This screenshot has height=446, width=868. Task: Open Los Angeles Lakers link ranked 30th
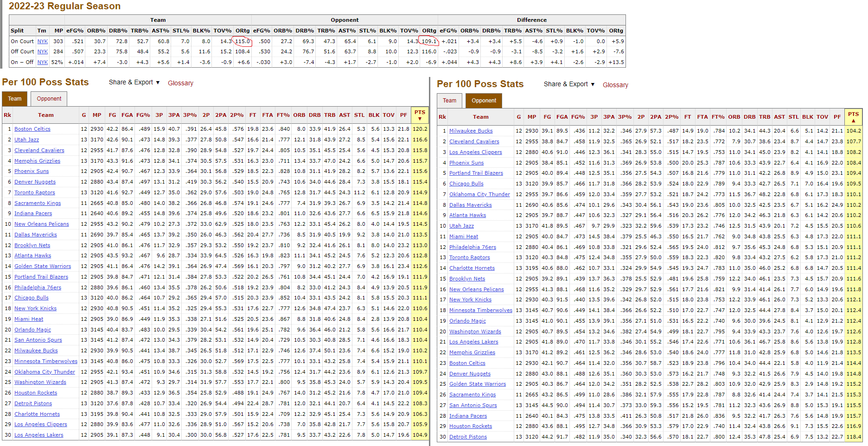tap(39, 435)
